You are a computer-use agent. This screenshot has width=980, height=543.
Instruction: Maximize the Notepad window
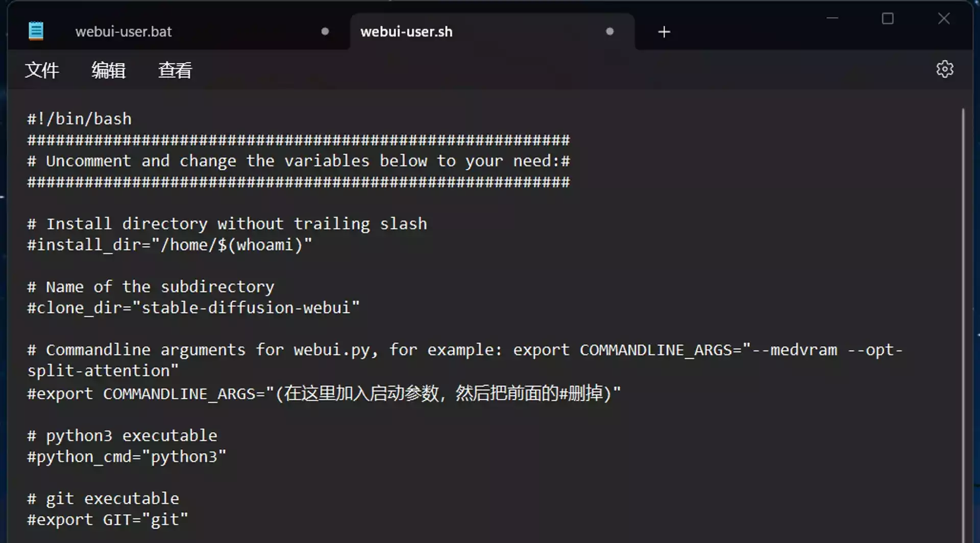tap(888, 18)
